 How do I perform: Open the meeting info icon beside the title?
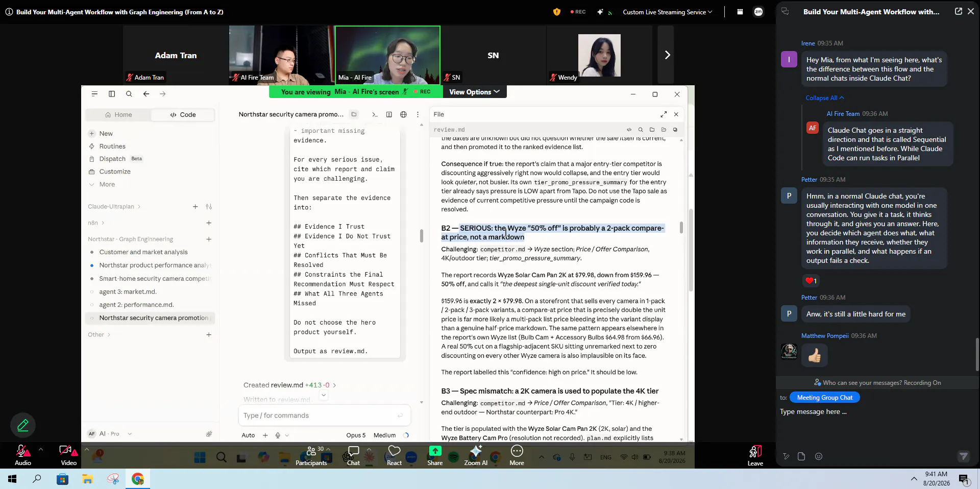click(x=9, y=12)
